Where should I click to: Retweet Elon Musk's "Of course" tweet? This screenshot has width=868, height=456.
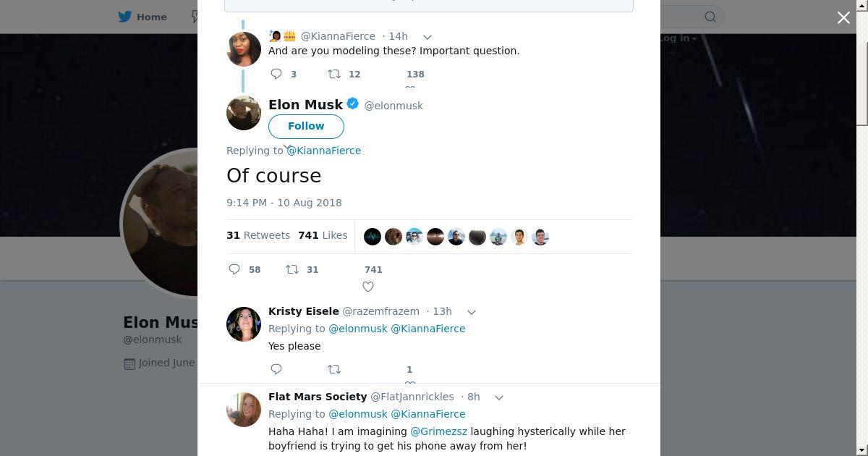tap(292, 269)
